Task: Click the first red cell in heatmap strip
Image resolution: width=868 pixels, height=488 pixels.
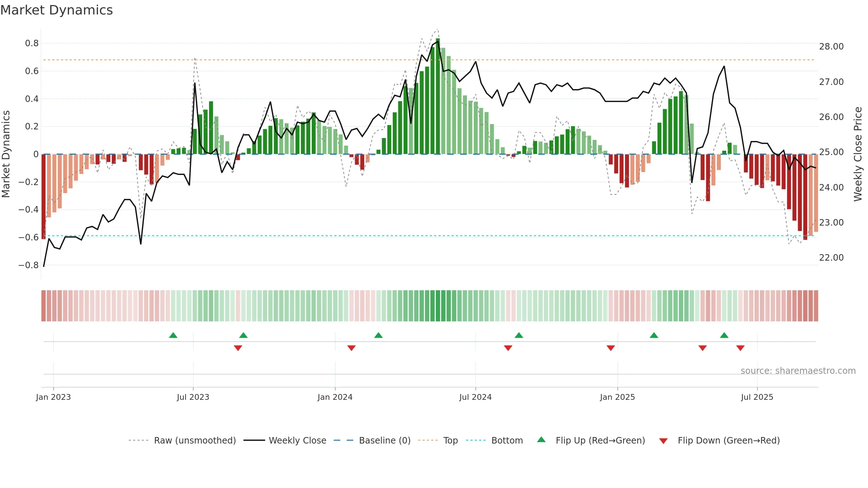Action: [x=44, y=306]
